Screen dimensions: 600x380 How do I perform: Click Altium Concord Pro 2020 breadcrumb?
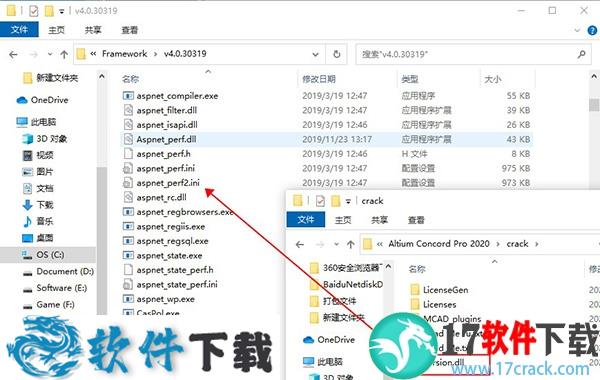pyautogui.click(x=439, y=244)
